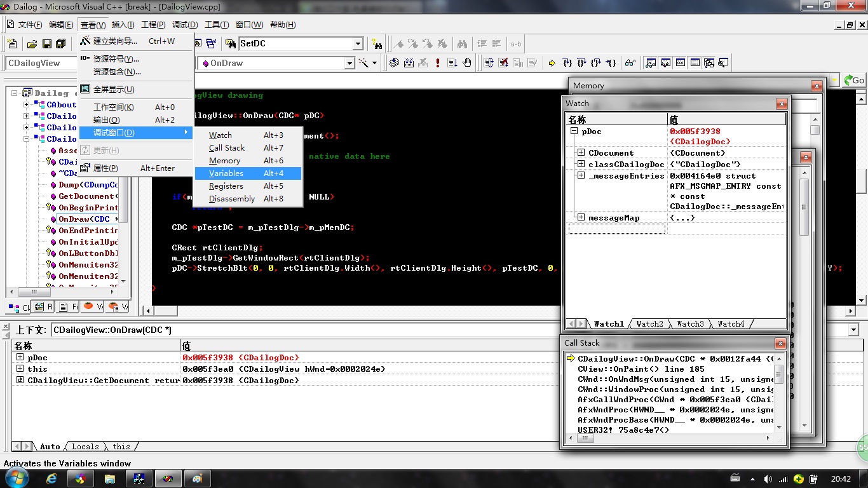Expand messageMap in the Watch window
Screen dimensions: 868x488
(581, 217)
